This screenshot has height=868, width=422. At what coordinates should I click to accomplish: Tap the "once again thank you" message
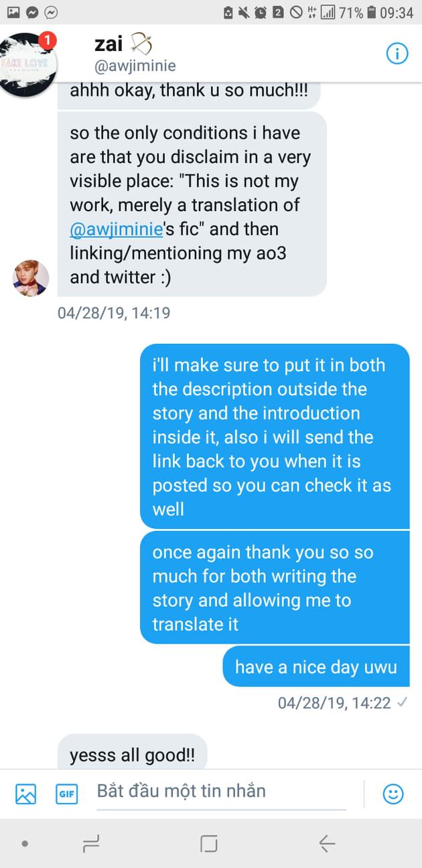pyautogui.click(x=275, y=588)
